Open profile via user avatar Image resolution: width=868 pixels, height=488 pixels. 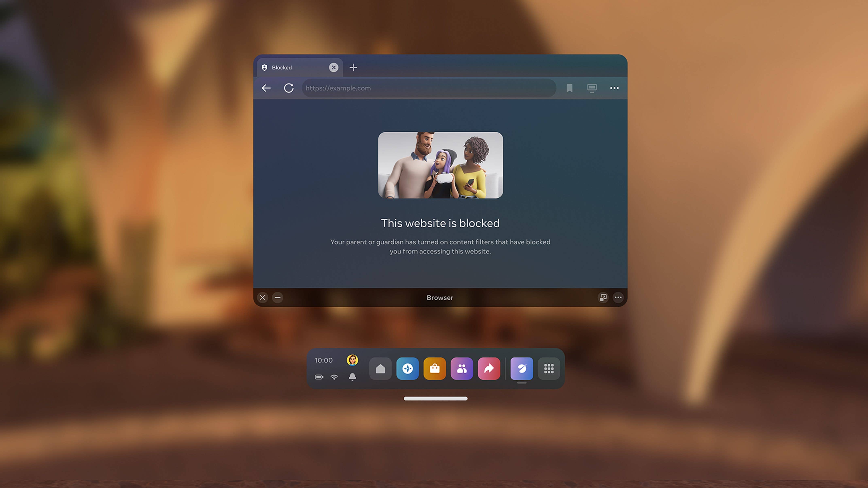pyautogui.click(x=352, y=360)
